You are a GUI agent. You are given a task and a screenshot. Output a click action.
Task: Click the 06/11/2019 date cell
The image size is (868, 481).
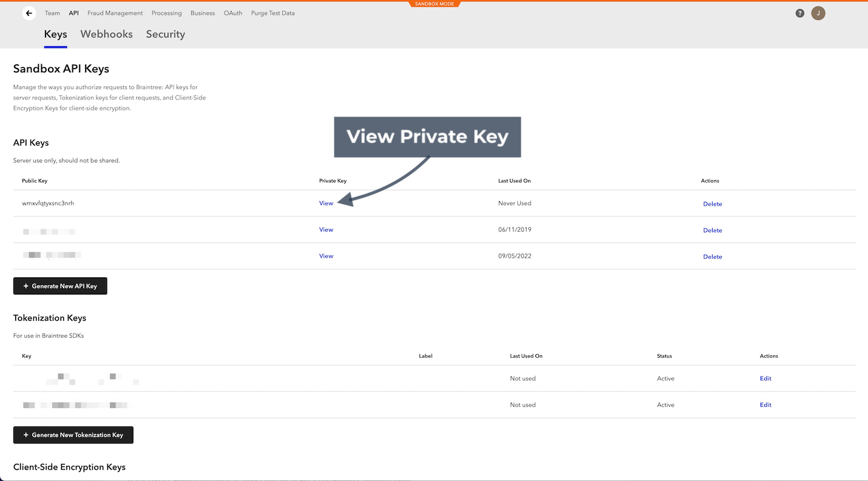coord(515,229)
